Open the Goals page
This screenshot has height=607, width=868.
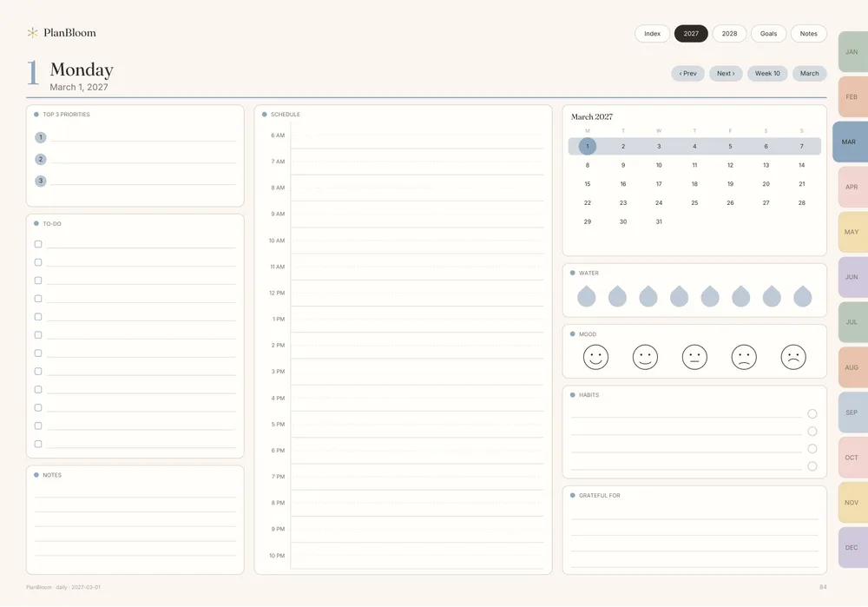768,34
